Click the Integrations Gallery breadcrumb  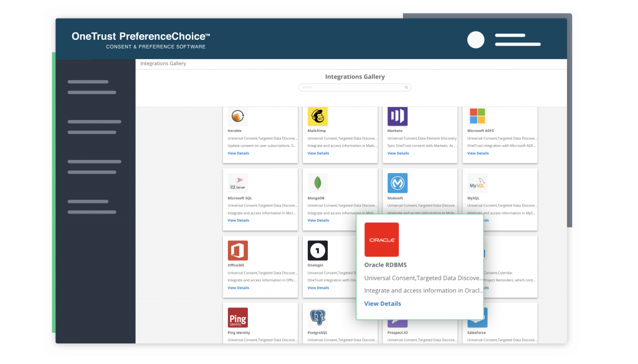tap(163, 63)
